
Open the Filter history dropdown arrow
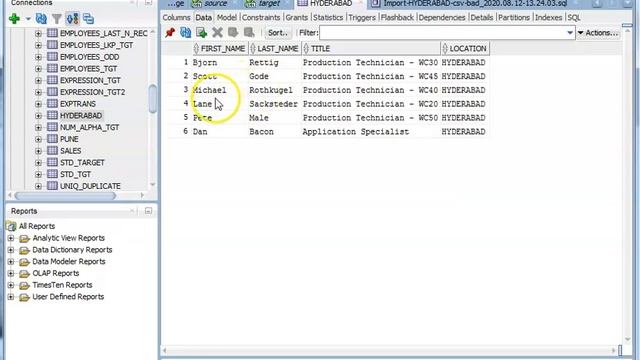570,33
